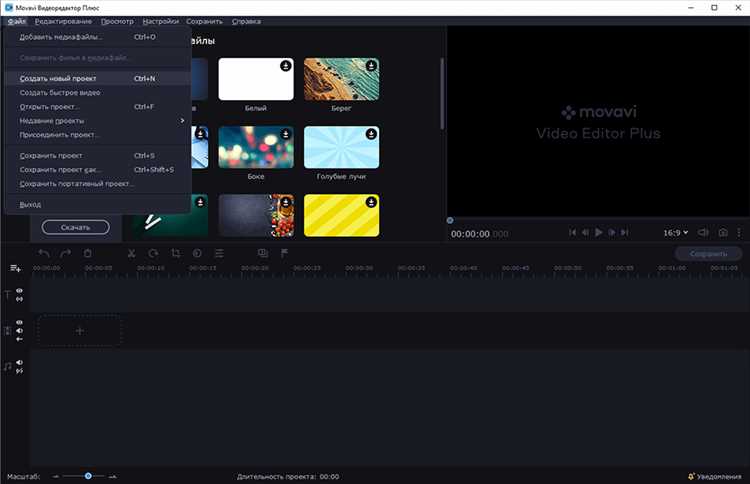
Task: Click the add track icon
Action: pos(15,268)
